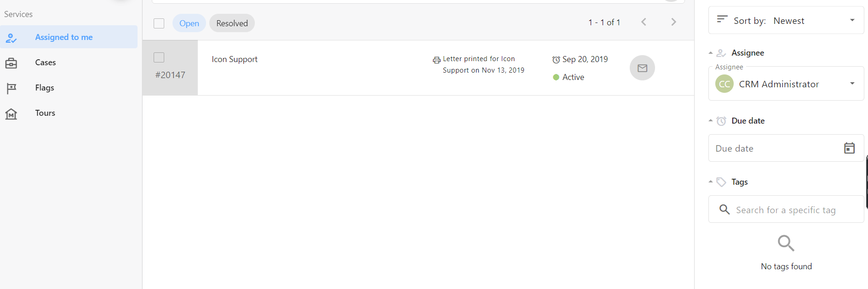868x289 pixels.
Task: Click the Tours building icon
Action: click(11, 113)
